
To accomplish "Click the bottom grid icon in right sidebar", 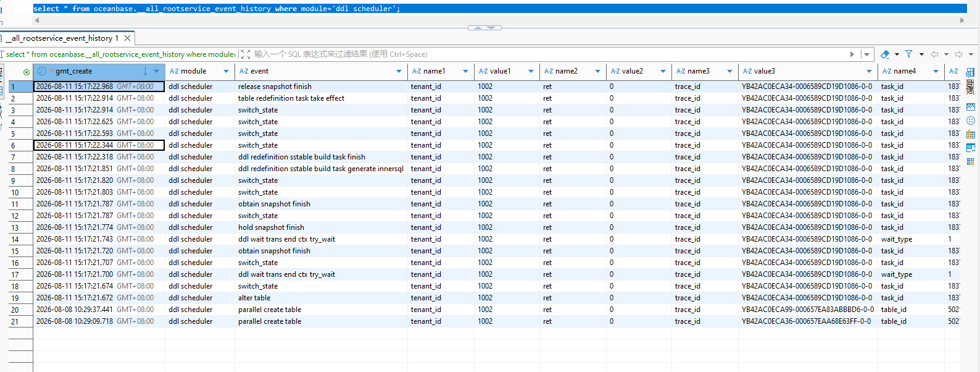I will (x=971, y=161).
